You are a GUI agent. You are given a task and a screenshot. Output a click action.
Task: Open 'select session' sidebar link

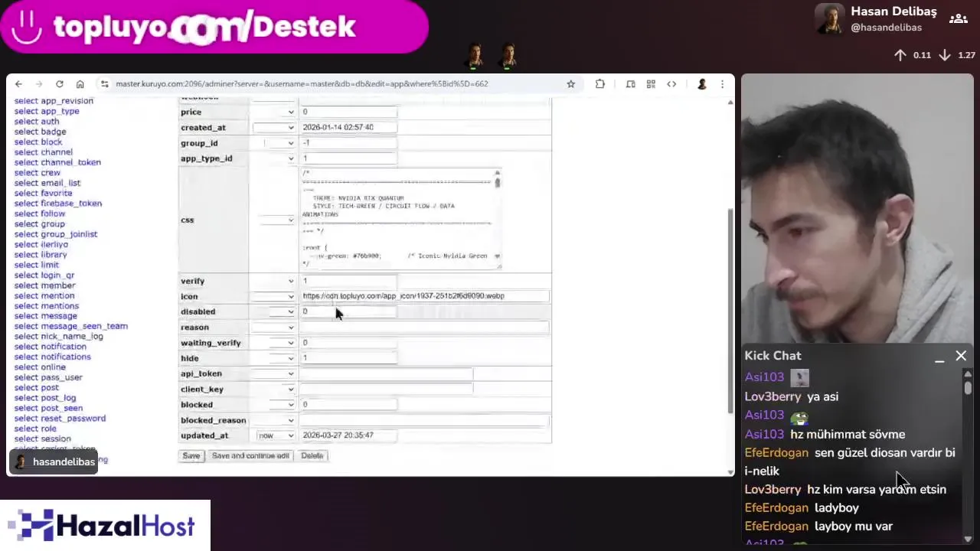[x=42, y=439]
